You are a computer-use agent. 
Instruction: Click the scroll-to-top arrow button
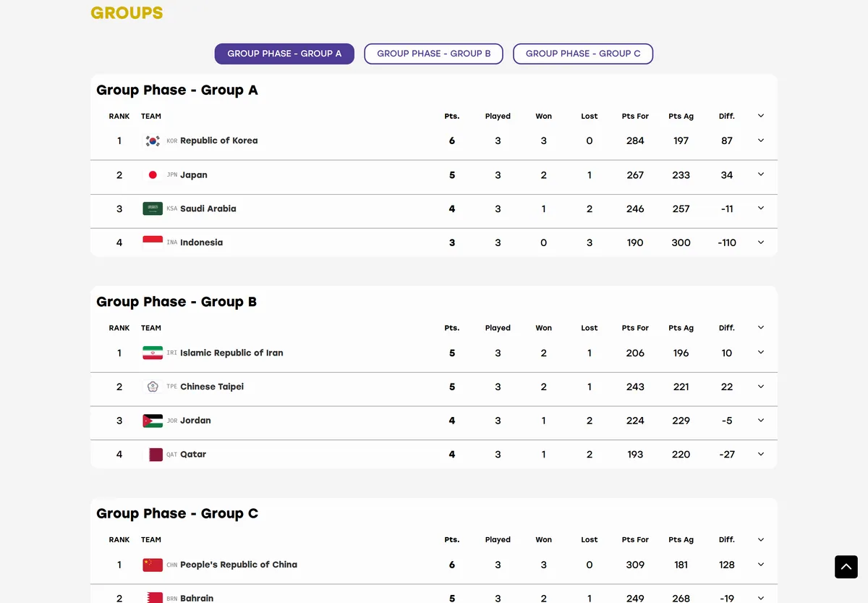pos(846,567)
